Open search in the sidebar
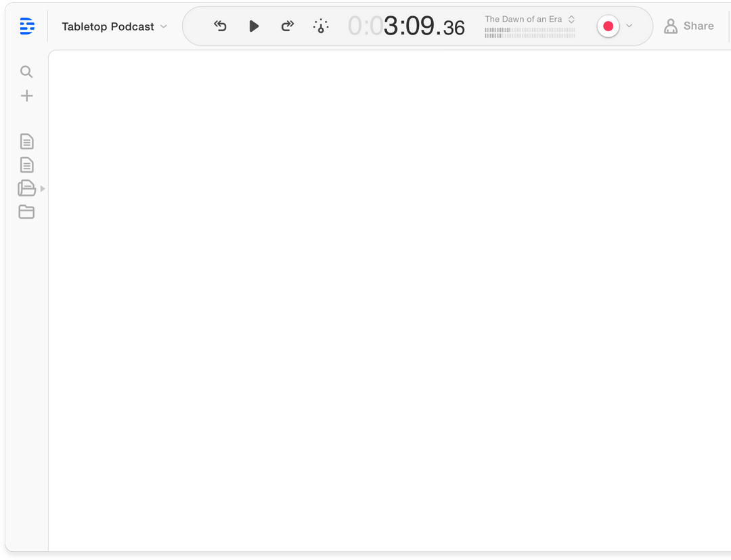 point(26,71)
